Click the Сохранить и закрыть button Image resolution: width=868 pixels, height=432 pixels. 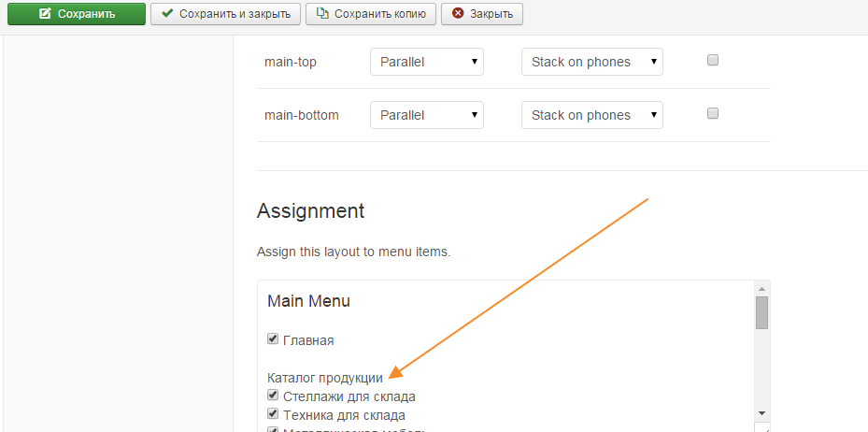tap(225, 14)
